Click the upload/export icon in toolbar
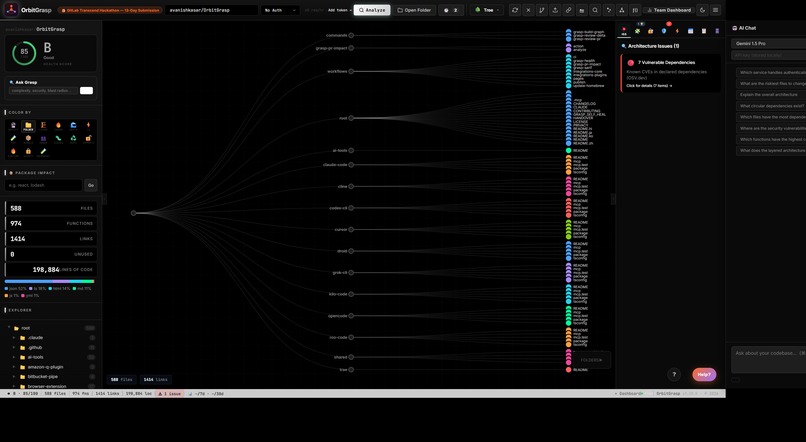 click(x=555, y=10)
